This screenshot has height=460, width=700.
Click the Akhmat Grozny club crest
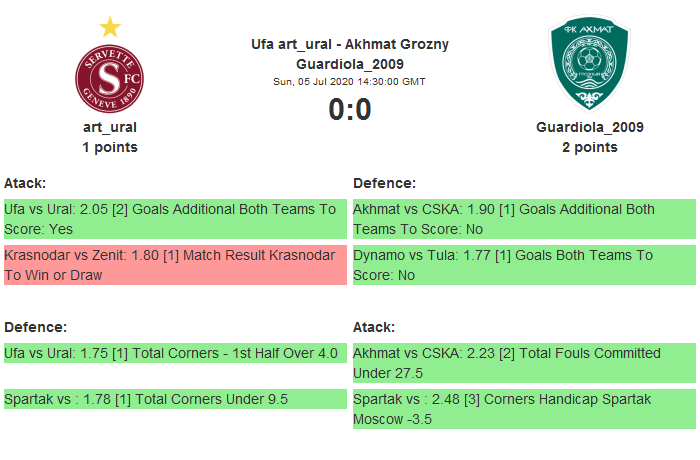[x=589, y=65]
